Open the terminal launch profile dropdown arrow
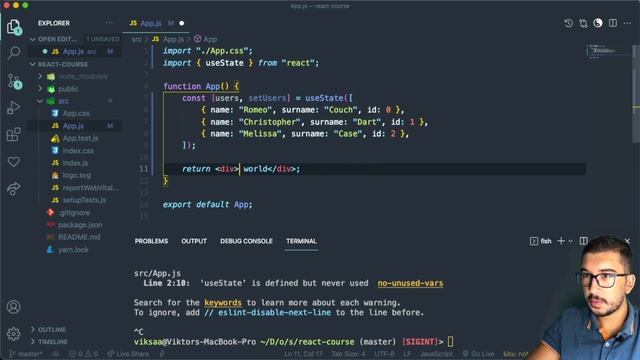The width and height of the screenshot is (640, 360). tap(571, 241)
